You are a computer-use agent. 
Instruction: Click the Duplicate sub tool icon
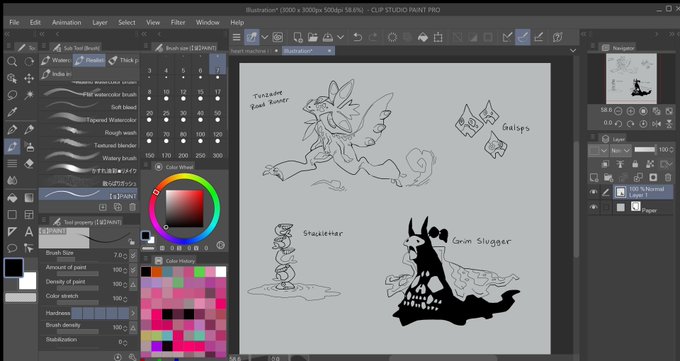[118, 207]
